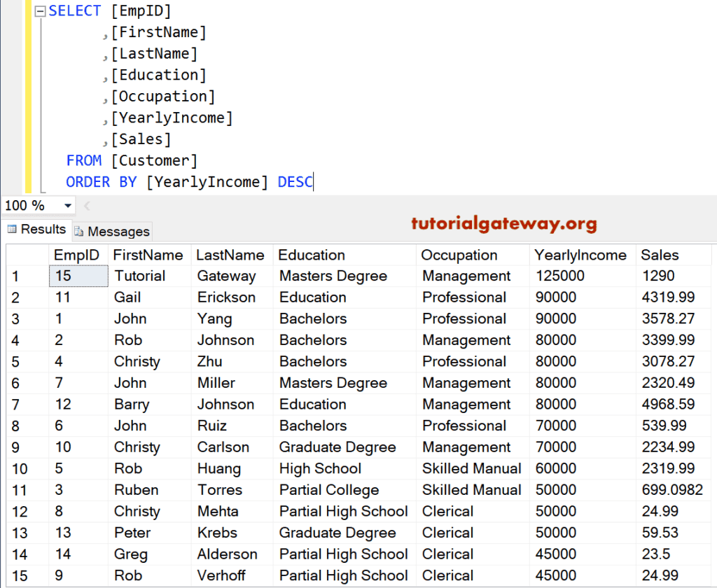The height and width of the screenshot is (588, 717).
Task: Click the Krebs last name cell
Action: [232, 533]
